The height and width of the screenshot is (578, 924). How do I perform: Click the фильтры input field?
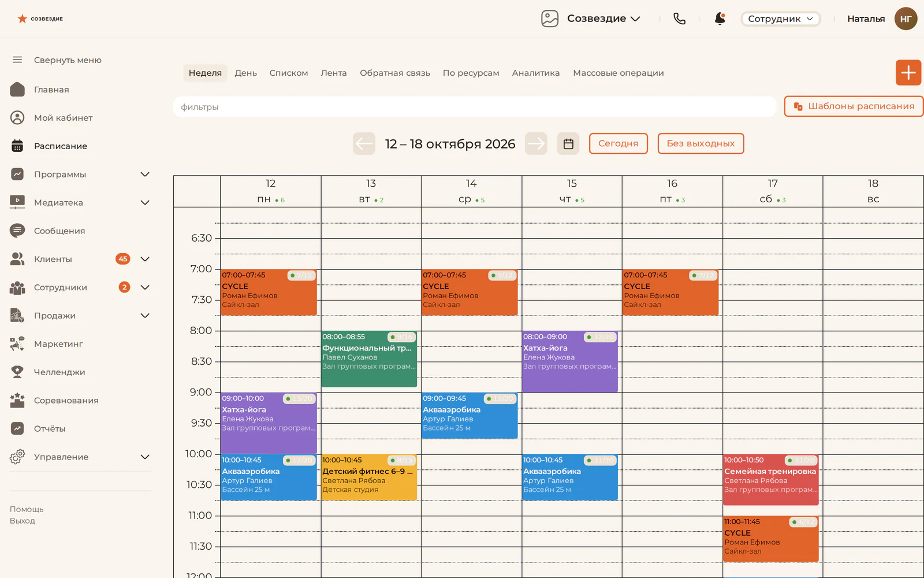coord(475,107)
